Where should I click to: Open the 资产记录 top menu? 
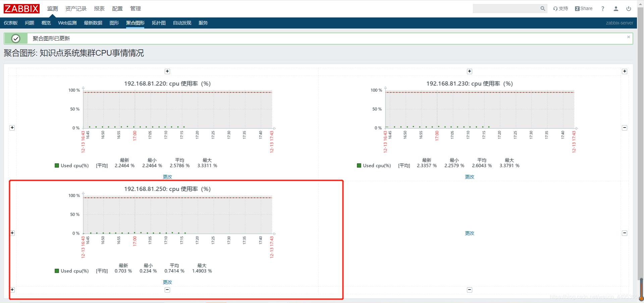point(76,9)
